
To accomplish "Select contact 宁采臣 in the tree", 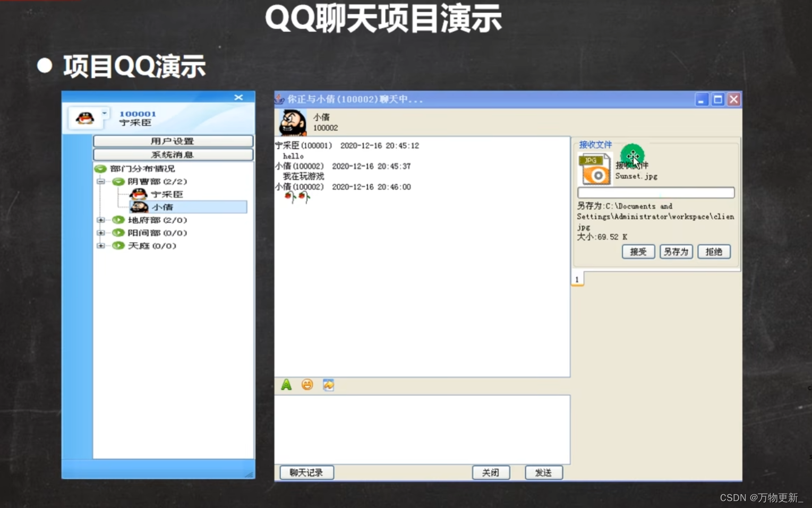I will click(167, 194).
